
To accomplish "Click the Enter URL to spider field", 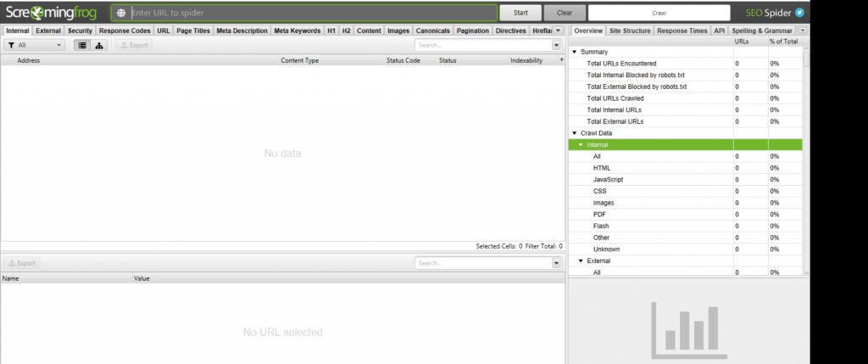I will click(x=313, y=13).
